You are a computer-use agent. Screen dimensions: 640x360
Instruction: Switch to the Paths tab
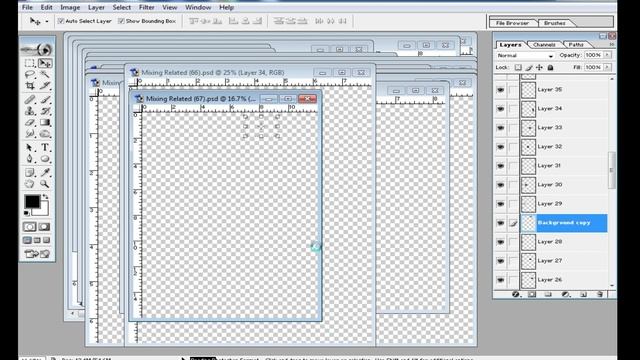(x=576, y=44)
